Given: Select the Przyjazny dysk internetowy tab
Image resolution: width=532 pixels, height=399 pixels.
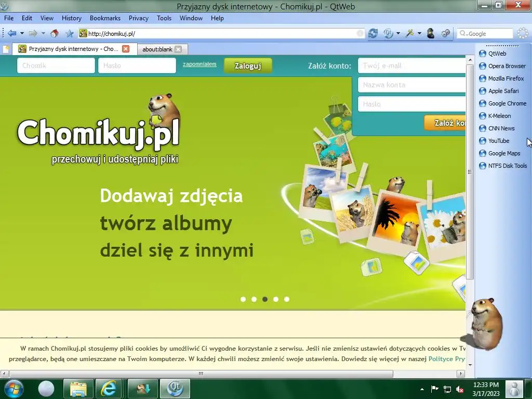Looking at the screenshot, I should pos(74,49).
